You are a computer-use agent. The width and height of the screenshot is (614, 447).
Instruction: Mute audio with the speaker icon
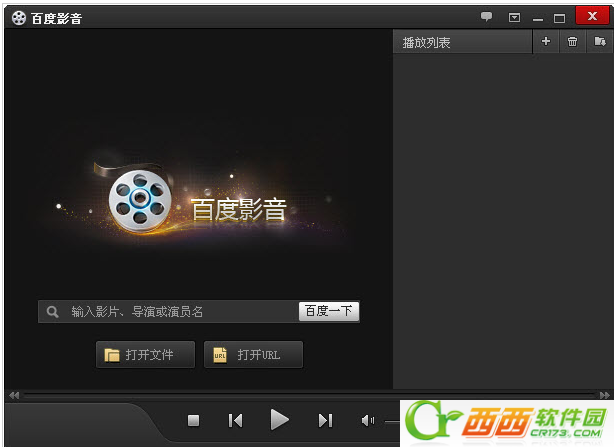pos(368,421)
